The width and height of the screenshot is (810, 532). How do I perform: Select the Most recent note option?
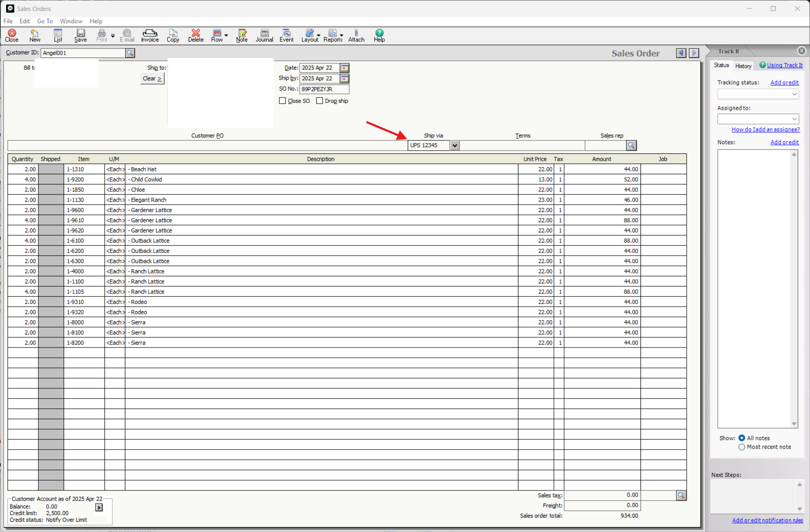point(742,447)
